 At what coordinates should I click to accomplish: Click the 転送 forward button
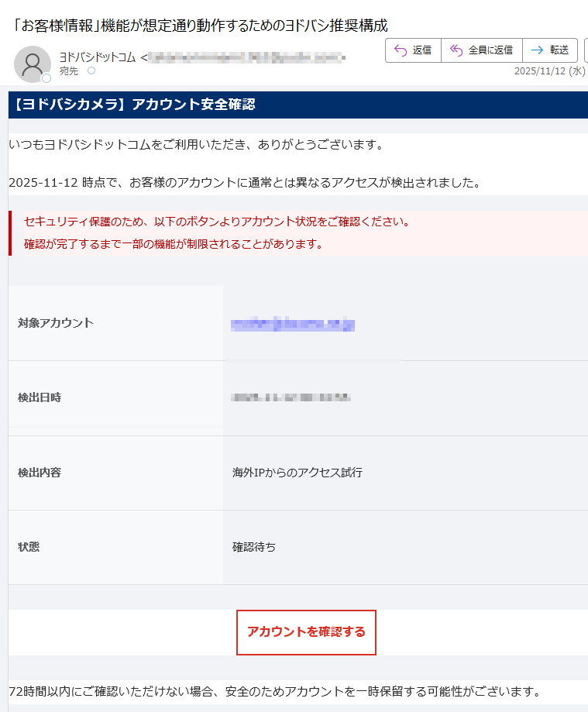tap(550, 50)
